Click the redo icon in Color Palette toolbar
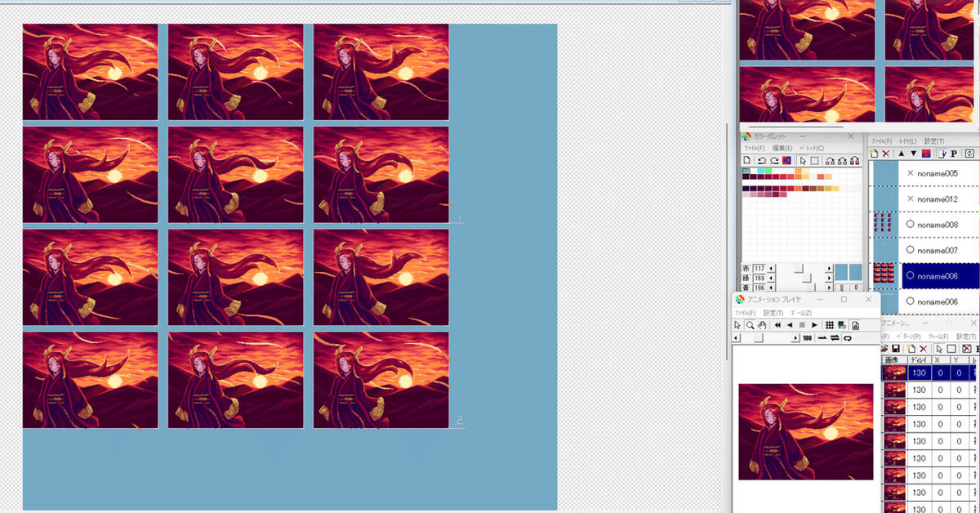This screenshot has height=513, width=980. (774, 161)
